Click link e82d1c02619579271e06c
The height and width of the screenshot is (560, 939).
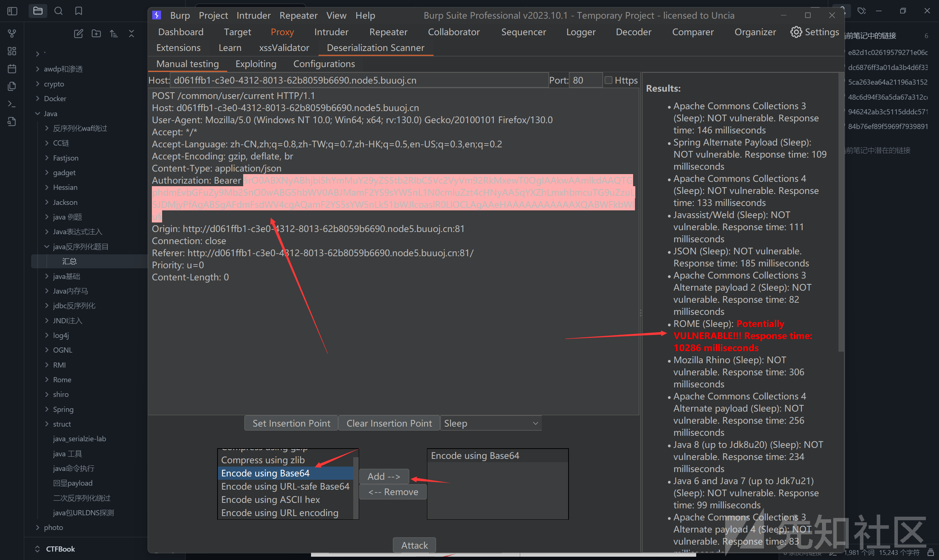coord(887,52)
